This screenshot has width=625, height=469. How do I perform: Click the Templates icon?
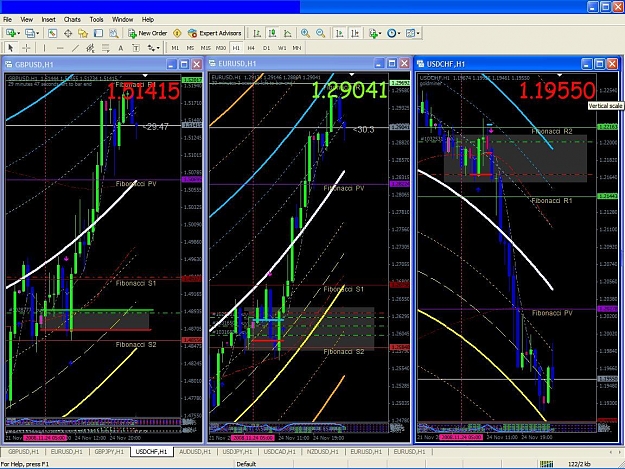click(x=410, y=33)
